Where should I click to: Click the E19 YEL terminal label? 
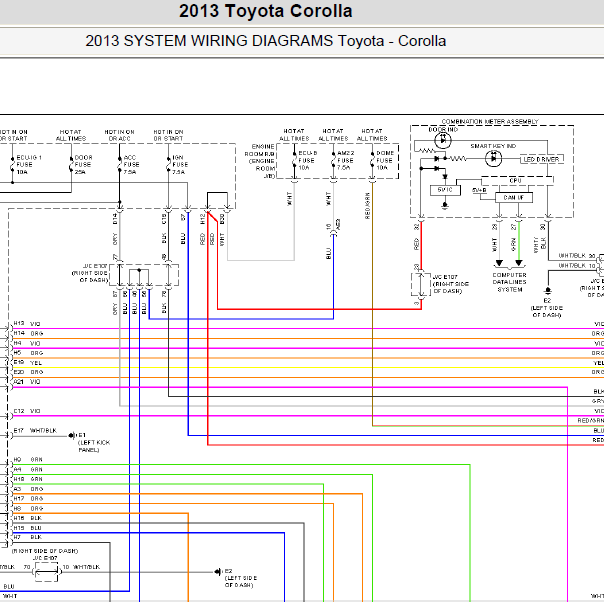27,363
